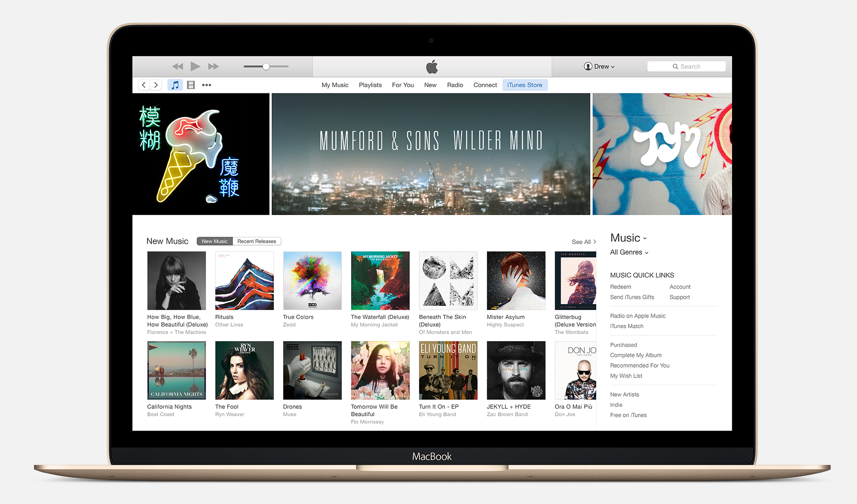
Task: Click the forward navigation arrow icon
Action: tap(156, 85)
